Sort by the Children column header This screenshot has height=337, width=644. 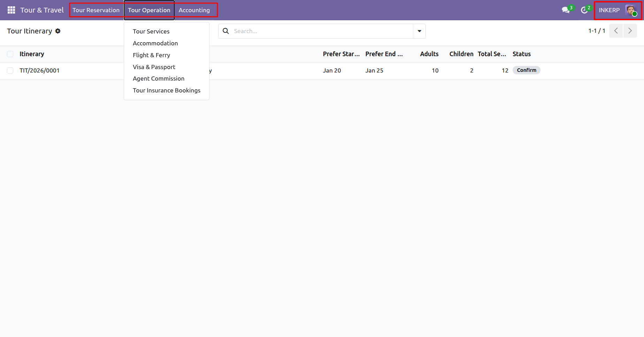(x=461, y=54)
